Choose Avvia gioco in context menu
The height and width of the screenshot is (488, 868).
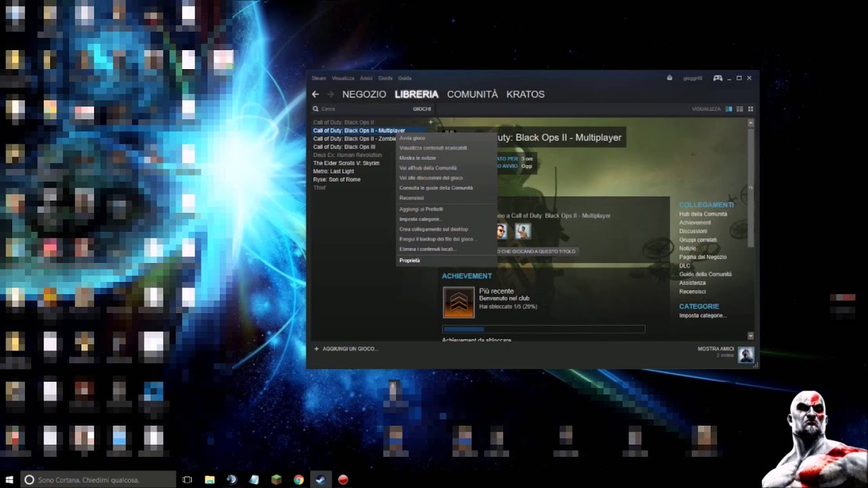[446, 138]
